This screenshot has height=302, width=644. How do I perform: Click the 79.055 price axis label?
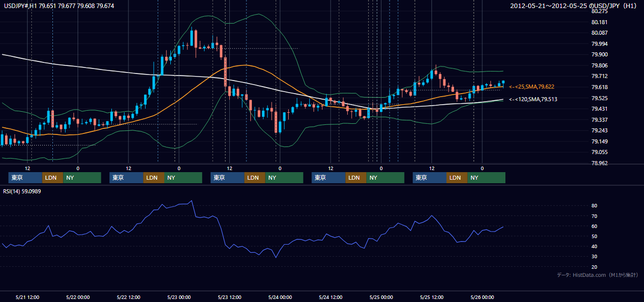pyautogui.click(x=600, y=152)
